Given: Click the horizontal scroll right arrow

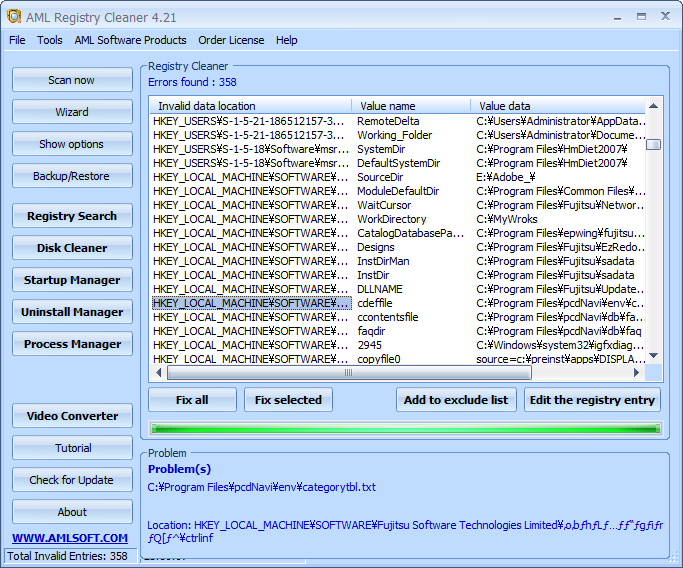Looking at the screenshot, I should click(x=637, y=372).
